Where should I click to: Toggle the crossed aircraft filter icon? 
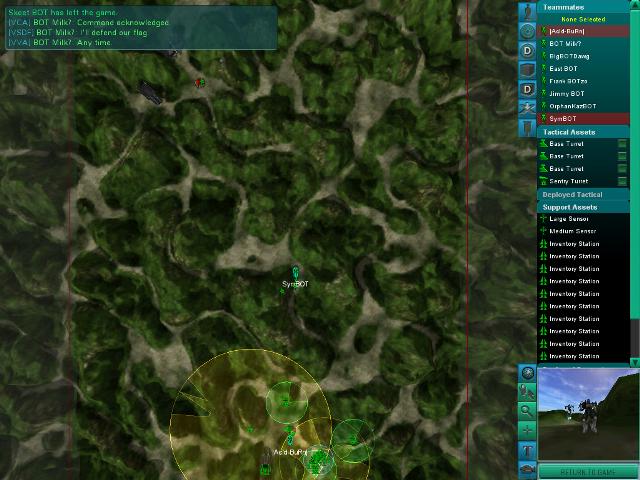527,108
